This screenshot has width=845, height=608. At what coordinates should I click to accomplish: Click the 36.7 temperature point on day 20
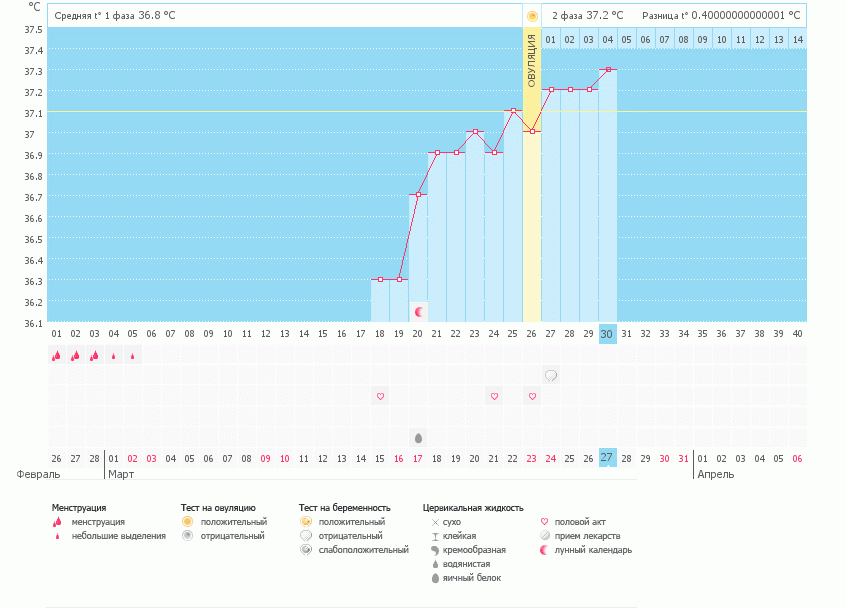pos(418,195)
